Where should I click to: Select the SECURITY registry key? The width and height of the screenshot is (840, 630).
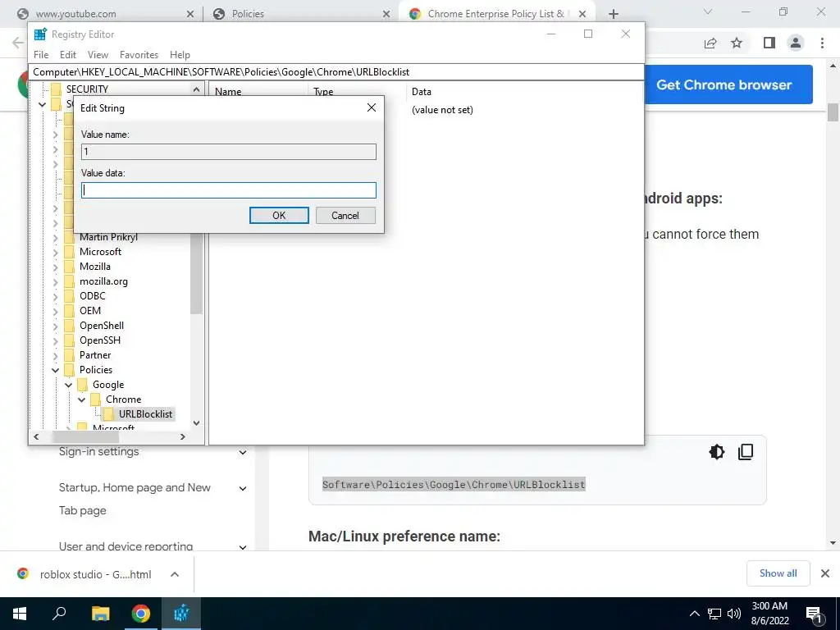pyautogui.click(x=87, y=89)
